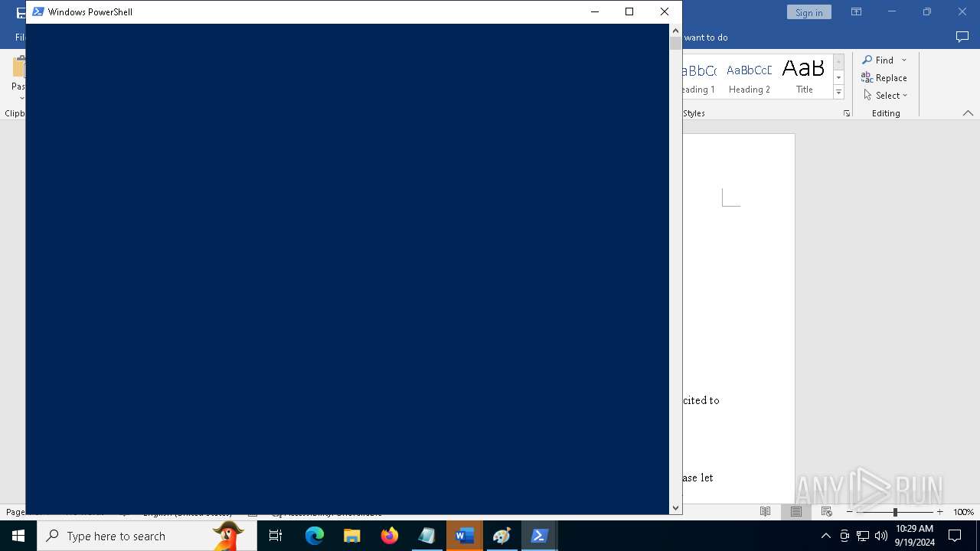Open Ribbon Display Options in Word
This screenshot has width=980, height=551.
(x=856, y=12)
